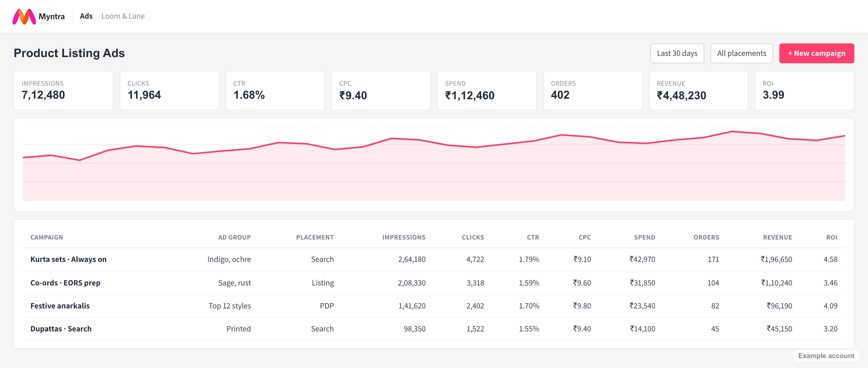Select the Spend summary card
This screenshot has width=868, height=368.
click(487, 90)
